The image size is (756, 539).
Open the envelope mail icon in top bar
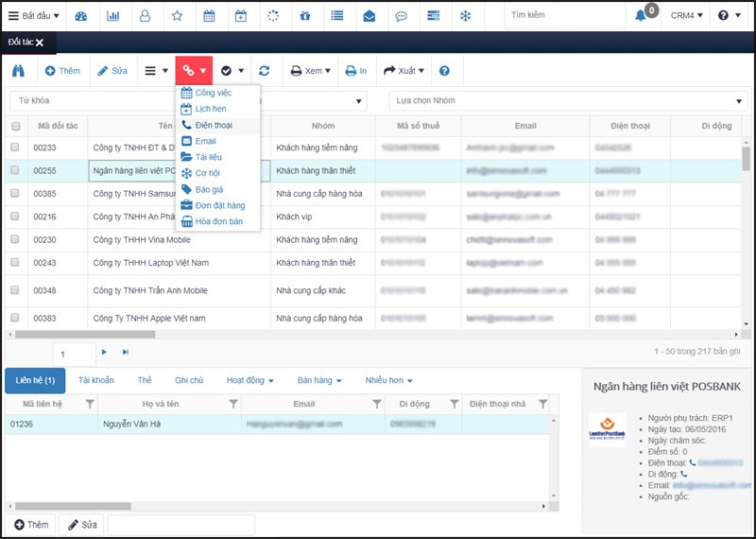(x=369, y=16)
